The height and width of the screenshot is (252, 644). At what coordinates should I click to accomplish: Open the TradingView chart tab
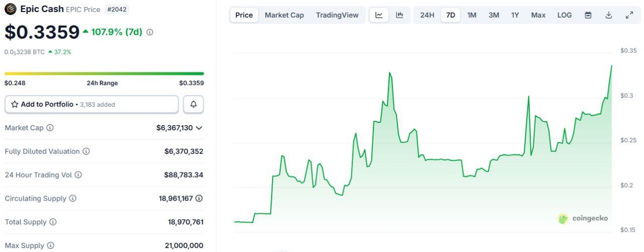pyautogui.click(x=337, y=15)
